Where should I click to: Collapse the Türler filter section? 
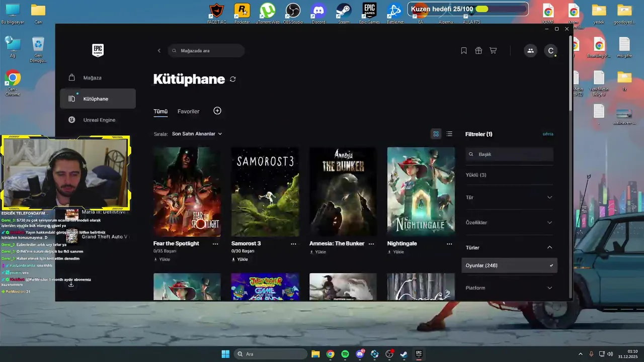click(x=509, y=247)
